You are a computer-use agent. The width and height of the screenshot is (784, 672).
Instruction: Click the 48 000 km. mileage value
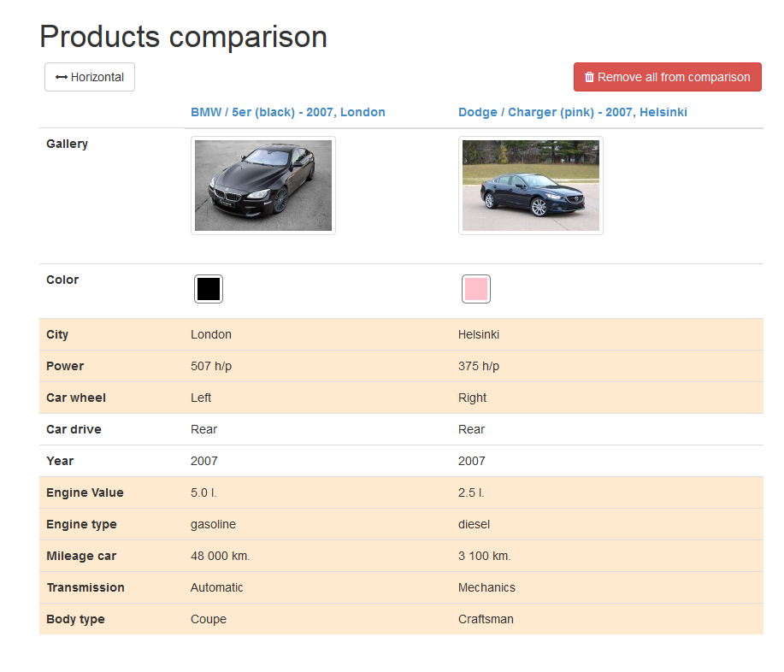[220, 556]
